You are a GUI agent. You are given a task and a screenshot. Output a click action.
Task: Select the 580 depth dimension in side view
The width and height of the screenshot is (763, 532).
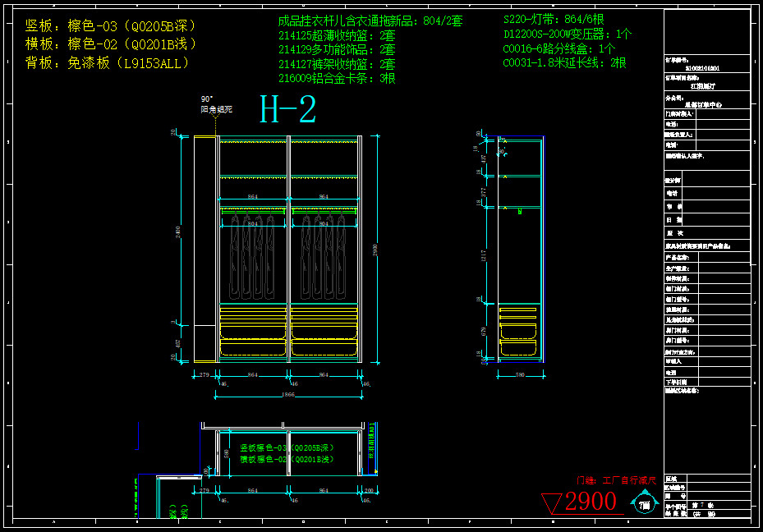click(x=519, y=375)
